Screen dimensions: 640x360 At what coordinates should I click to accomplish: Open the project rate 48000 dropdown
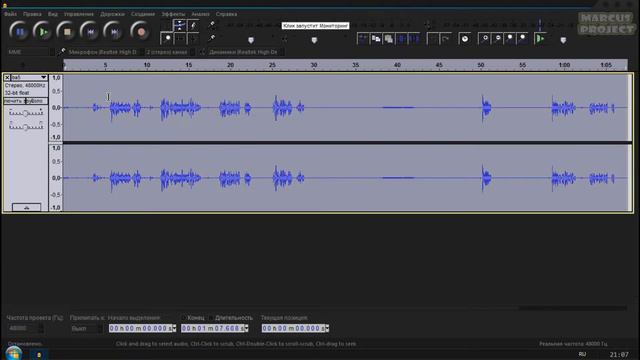click(x=25, y=328)
